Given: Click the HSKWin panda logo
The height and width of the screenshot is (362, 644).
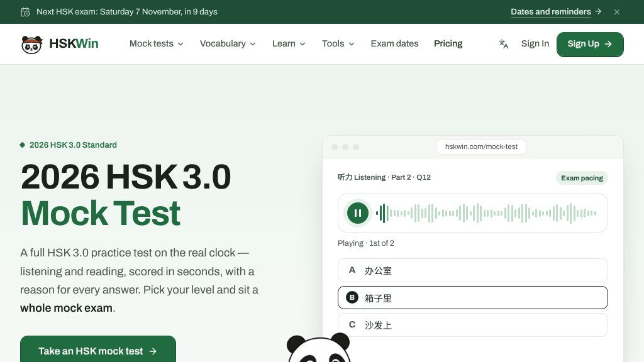Looking at the screenshot, I should [x=31, y=44].
